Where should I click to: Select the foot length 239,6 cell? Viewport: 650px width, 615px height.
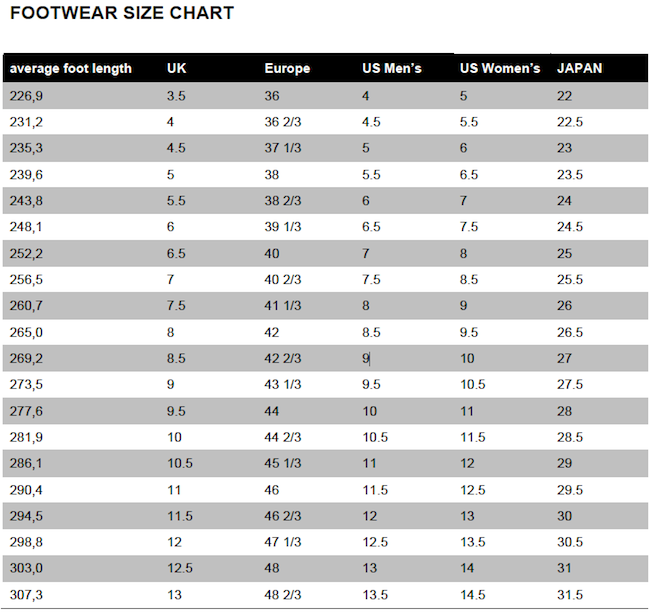pyautogui.click(x=26, y=174)
